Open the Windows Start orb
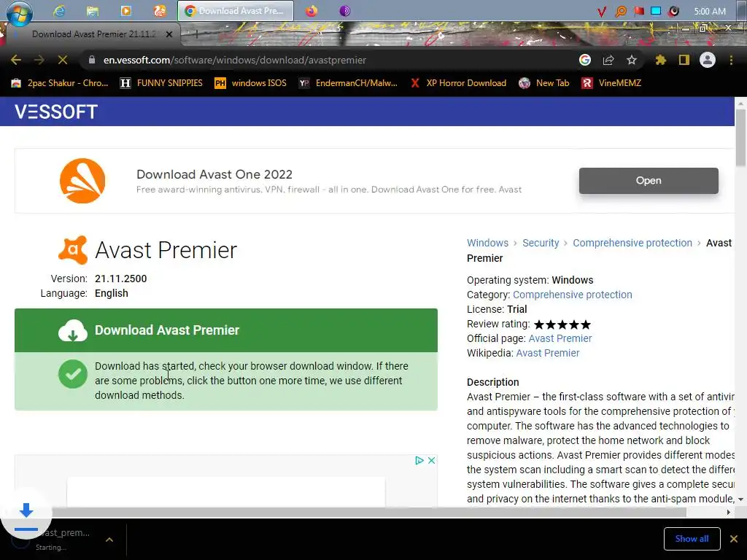Image resolution: width=747 pixels, height=560 pixels. pos(20,12)
